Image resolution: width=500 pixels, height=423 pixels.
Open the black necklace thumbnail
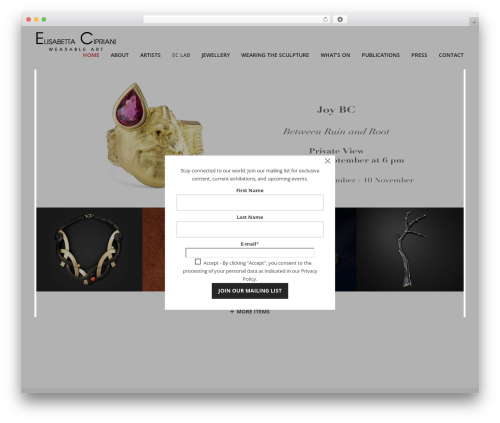89,249
